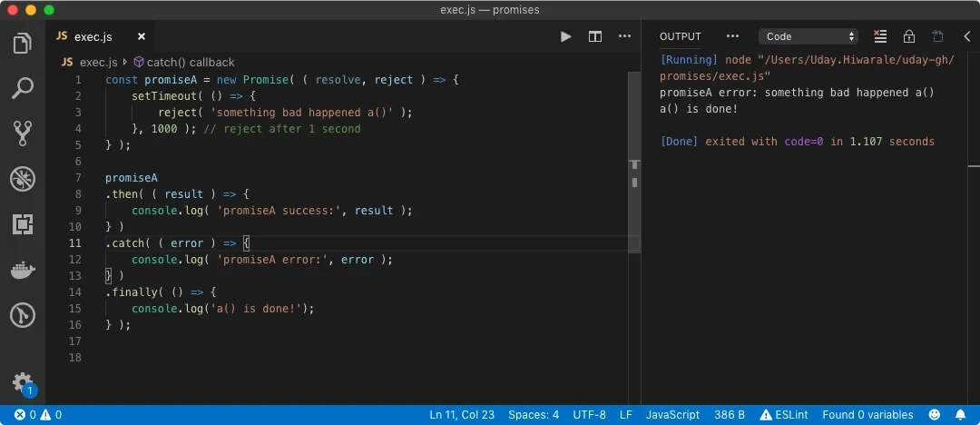Open the Manage gear icon
980x425 pixels.
(x=23, y=383)
